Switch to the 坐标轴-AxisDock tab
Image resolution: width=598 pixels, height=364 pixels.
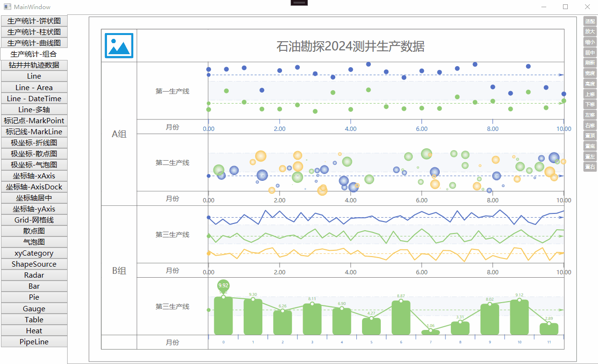34,187
